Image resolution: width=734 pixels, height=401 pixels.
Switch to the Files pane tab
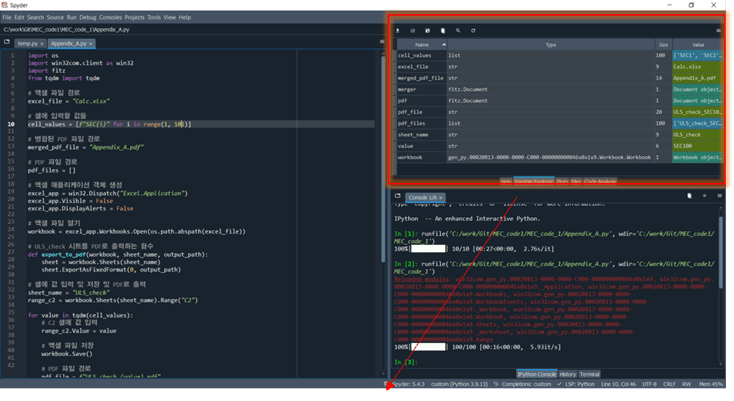(x=576, y=181)
